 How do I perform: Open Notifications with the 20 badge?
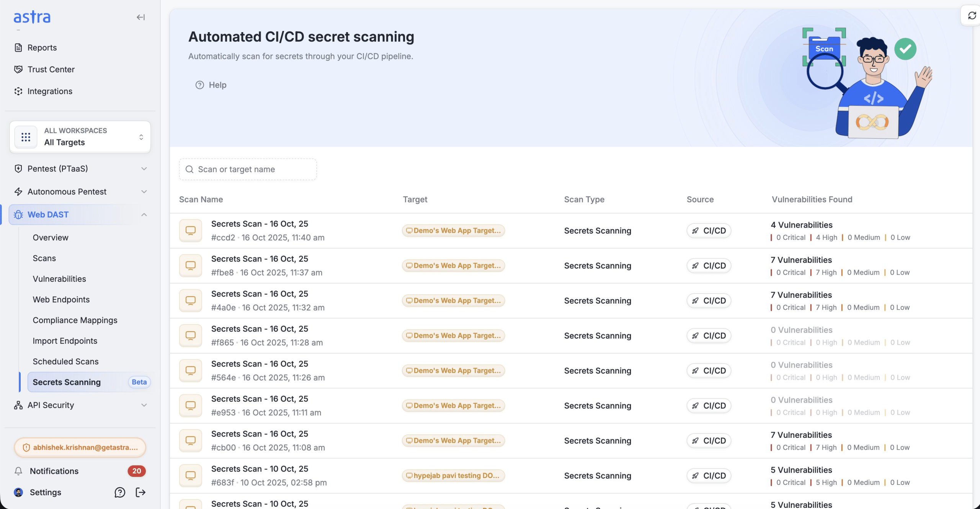click(80, 471)
